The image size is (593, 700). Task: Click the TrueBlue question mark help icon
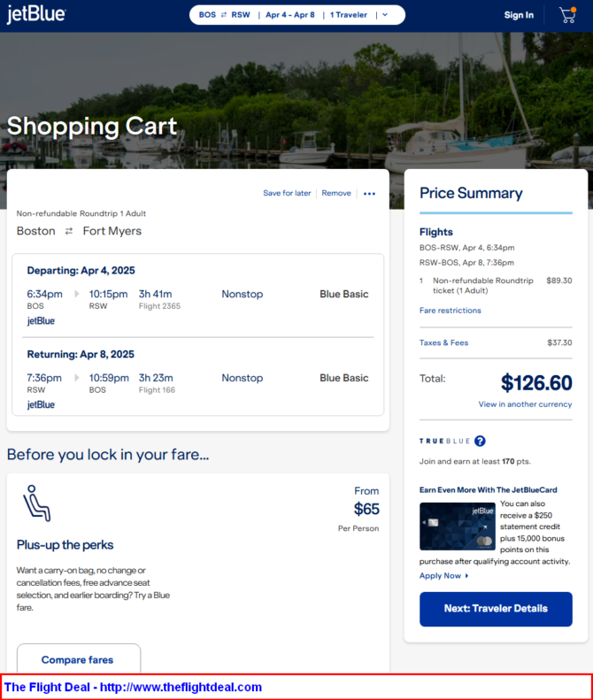click(x=480, y=441)
